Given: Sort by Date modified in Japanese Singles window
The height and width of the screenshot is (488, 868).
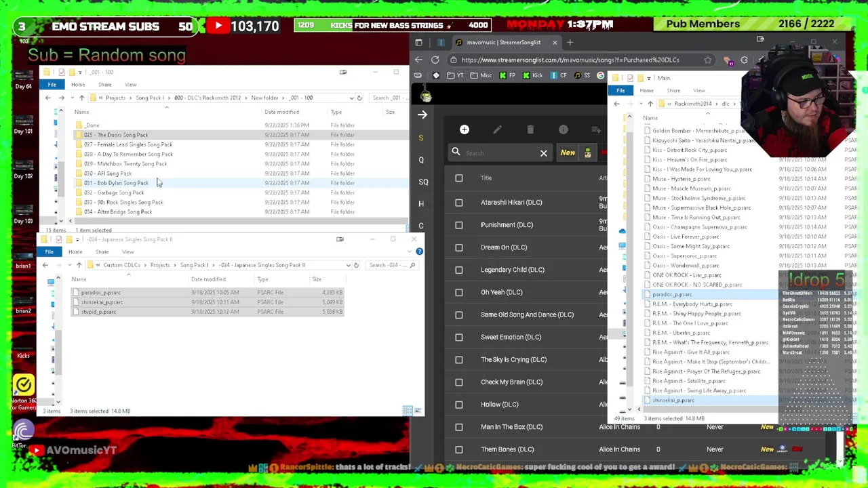Looking at the screenshot, I should pos(208,279).
